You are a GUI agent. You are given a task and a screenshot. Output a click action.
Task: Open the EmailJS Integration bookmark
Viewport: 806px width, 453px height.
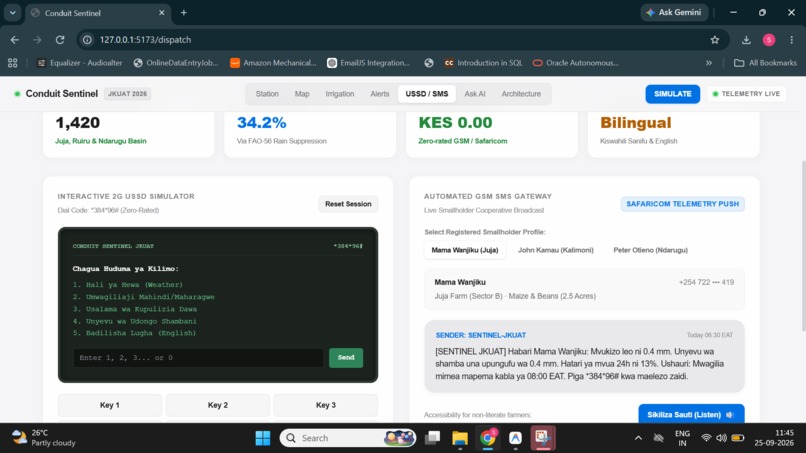pyautogui.click(x=369, y=63)
